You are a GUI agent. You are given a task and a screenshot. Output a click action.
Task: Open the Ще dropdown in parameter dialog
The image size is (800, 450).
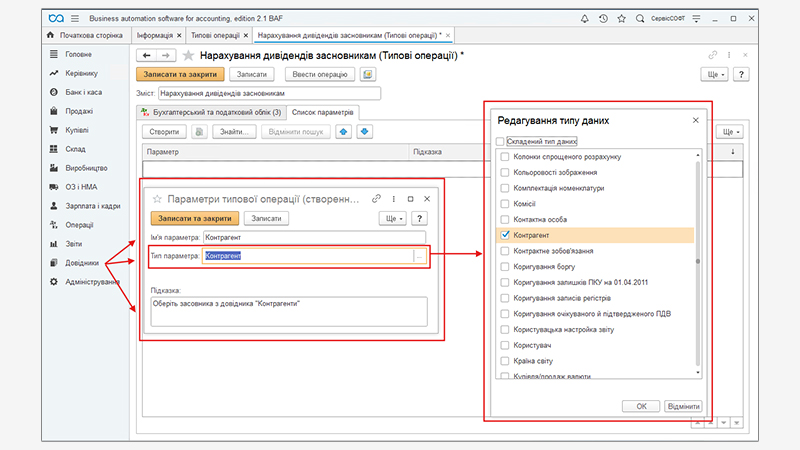tap(391, 218)
